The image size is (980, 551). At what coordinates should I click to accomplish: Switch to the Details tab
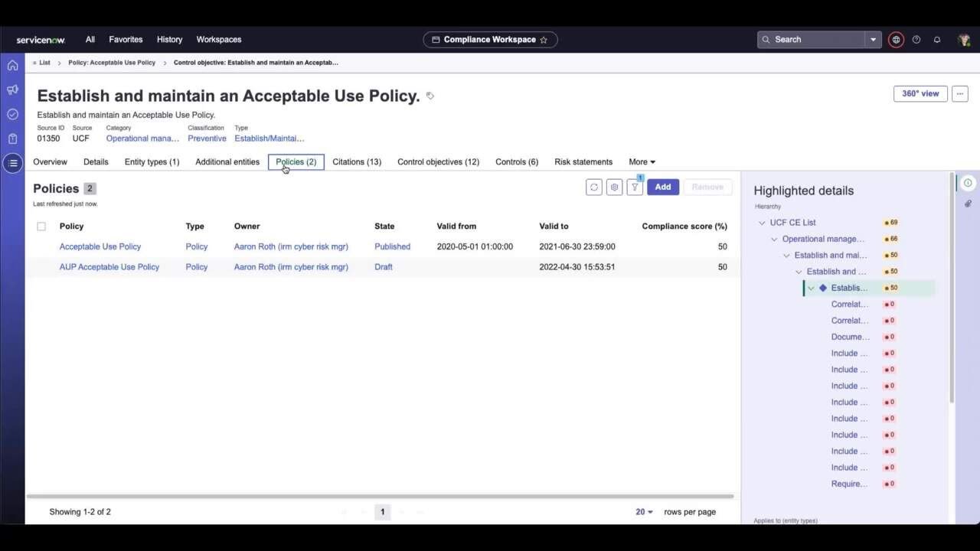(x=96, y=162)
